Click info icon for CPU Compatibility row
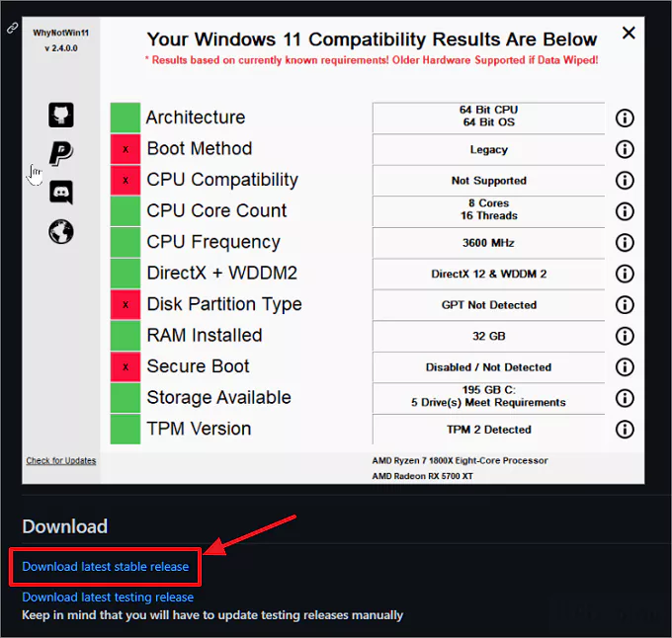 pyautogui.click(x=625, y=181)
